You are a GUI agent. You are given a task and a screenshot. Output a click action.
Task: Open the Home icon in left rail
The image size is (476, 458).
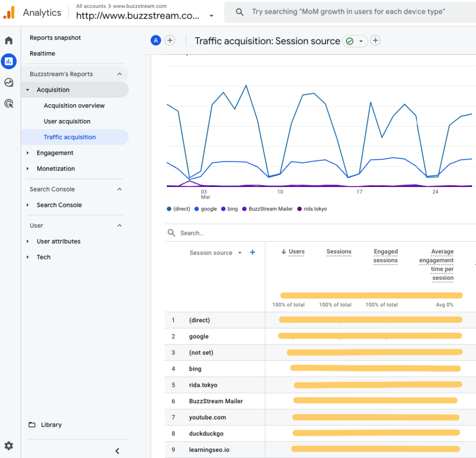tap(9, 40)
